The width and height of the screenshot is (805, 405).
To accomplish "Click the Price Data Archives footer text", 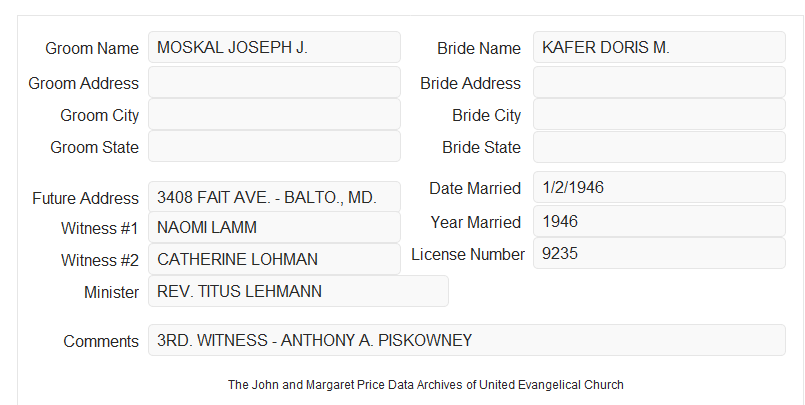I will coord(426,384).
